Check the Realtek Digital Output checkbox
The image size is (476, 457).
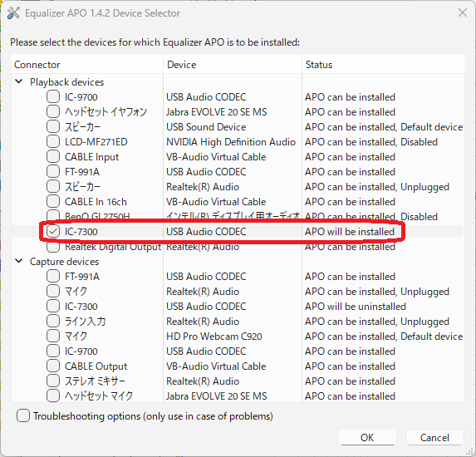(x=53, y=247)
